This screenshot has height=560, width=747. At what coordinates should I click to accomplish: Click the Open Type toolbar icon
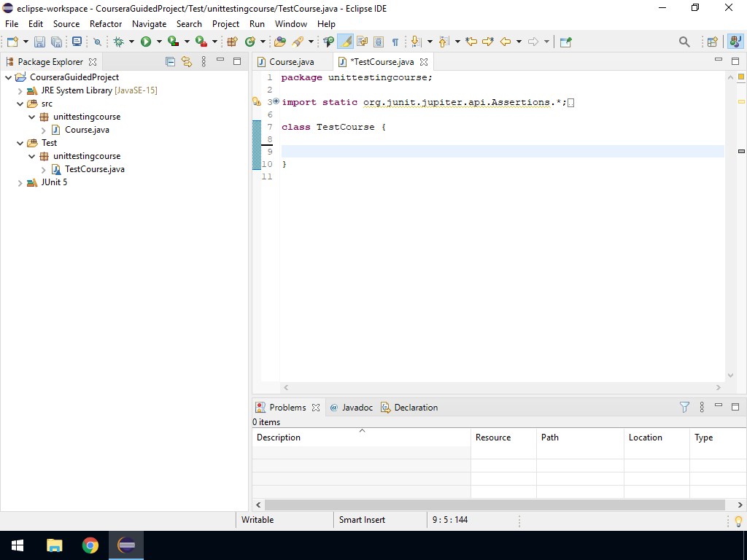(x=279, y=42)
